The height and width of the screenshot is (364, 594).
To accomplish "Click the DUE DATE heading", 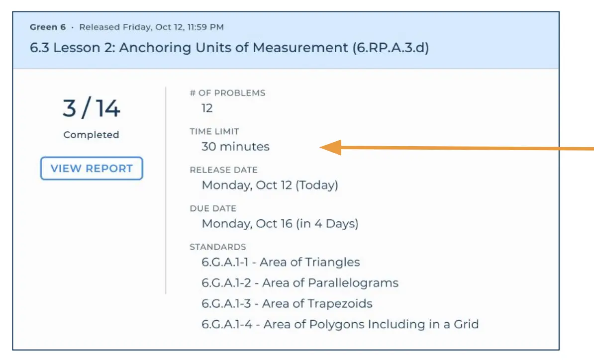I will point(212,208).
